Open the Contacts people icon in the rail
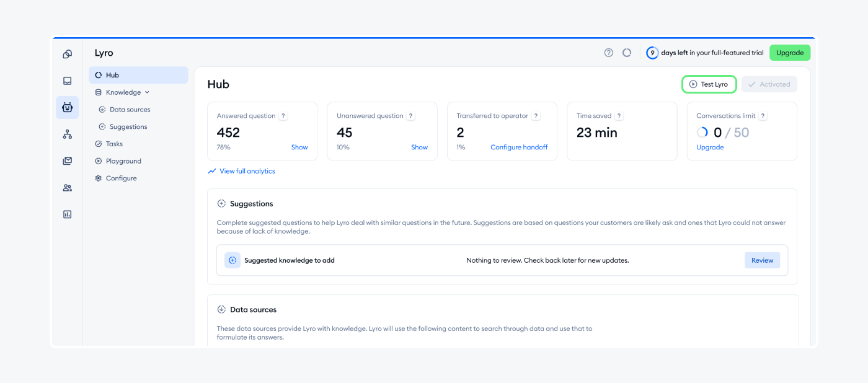This screenshot has width=868, height=383. coord(67,188)
